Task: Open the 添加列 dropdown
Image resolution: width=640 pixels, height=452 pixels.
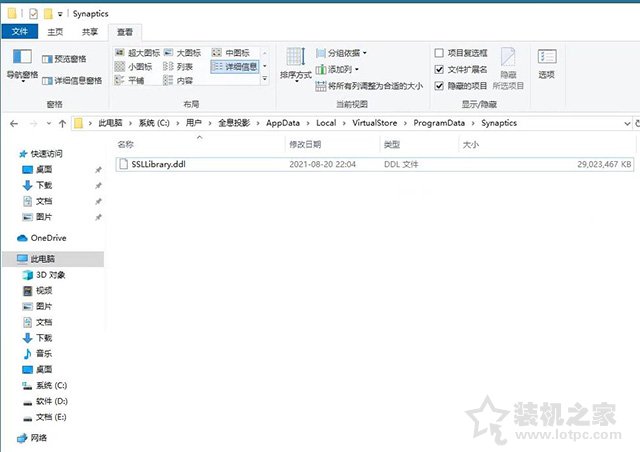Action: pos(337,69)
